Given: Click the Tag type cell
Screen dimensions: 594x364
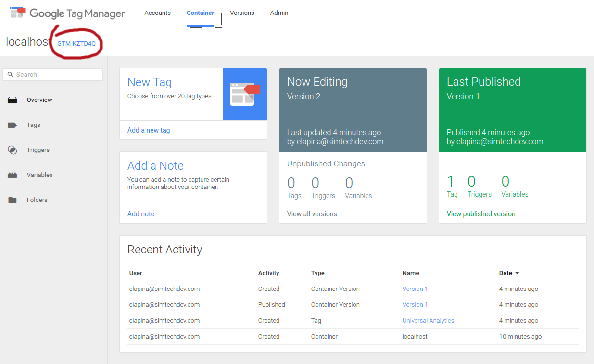Looking at the screenshot, I should pos(316,321).
